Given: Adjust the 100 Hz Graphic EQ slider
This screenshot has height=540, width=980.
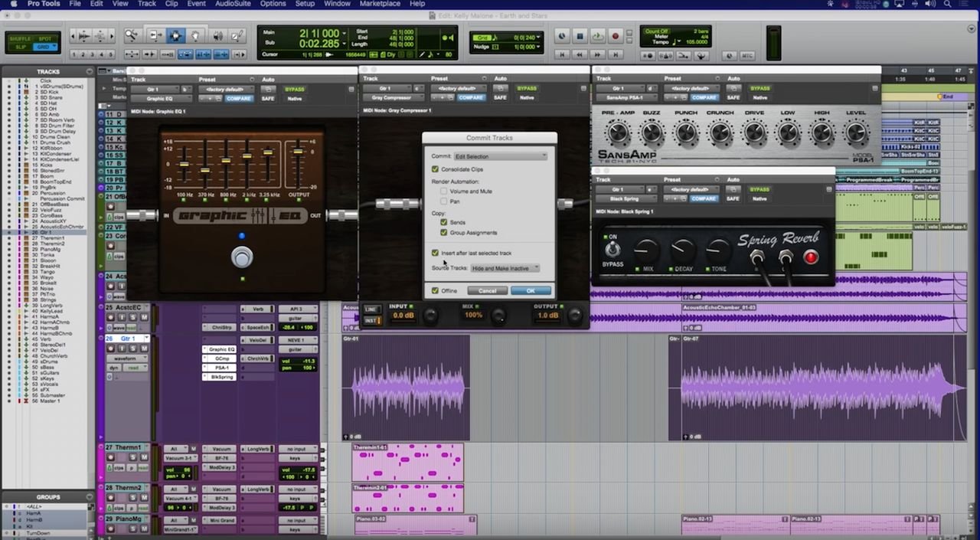Looking at the screenshot, I should [185, 165].
